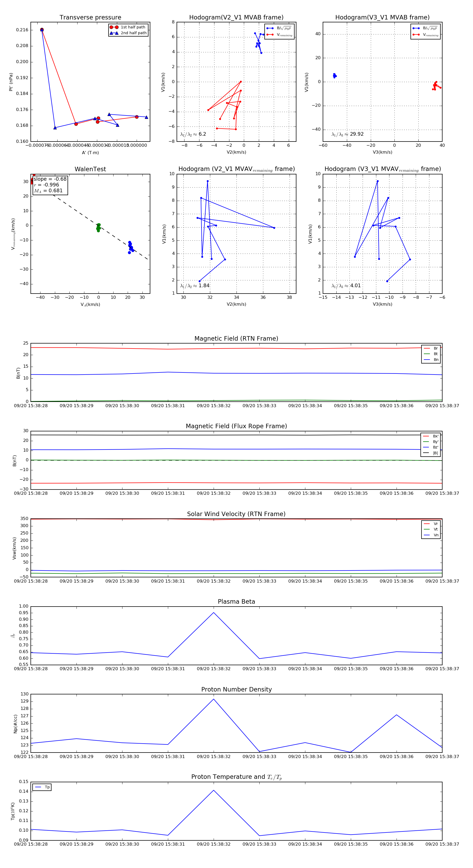The width and height of the screenshot is (473, 868).
Task: Click the Plasma Beta peak at 15:38:32
Action: (213, 613)
